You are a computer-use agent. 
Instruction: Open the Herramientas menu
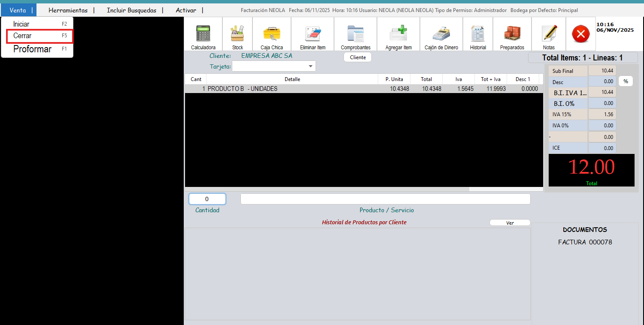[68, 10]
